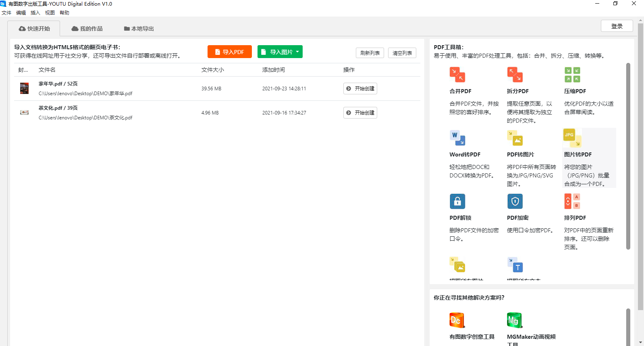Viewport: 644px width, 346px height.
Task: Click the 清空列表 button
Action: tap(402, 53)
